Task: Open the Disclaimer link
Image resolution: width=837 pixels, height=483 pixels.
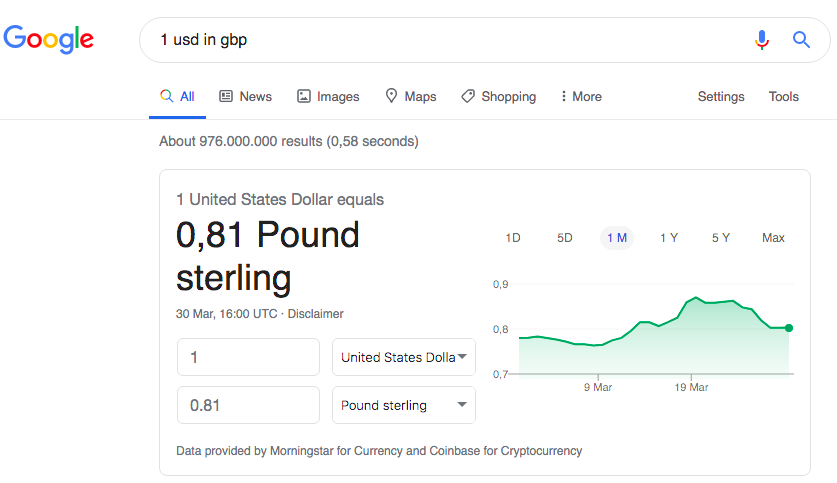Action: [x=315, y=314]
